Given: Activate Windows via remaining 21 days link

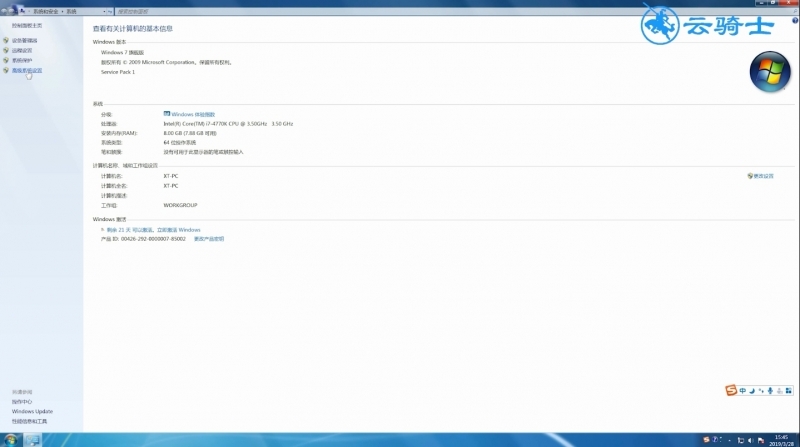Looking at the screenshot, I should tap(153, 230).
